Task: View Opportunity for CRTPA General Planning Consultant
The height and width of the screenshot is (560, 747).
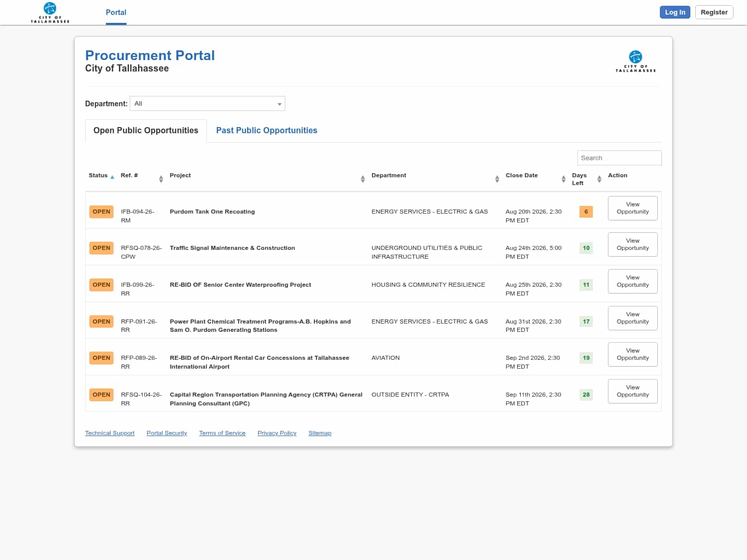Action: tap(633, 391)
